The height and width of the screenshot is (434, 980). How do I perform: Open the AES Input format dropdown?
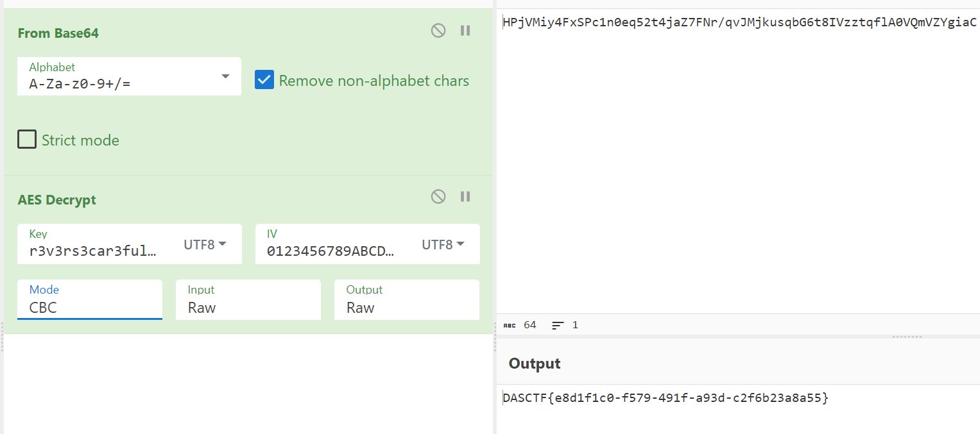248,300
